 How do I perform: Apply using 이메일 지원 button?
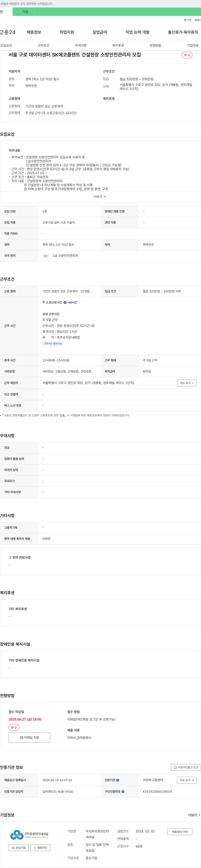tap(29, 737)
